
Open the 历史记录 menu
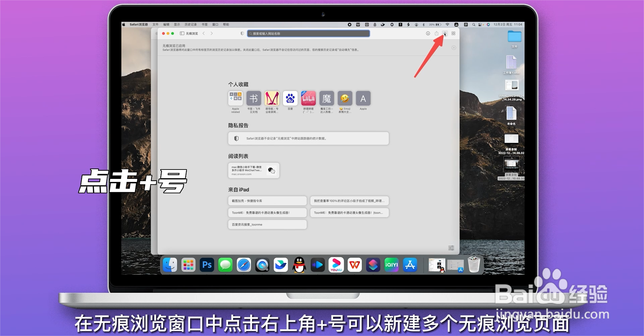coord(191,24)
